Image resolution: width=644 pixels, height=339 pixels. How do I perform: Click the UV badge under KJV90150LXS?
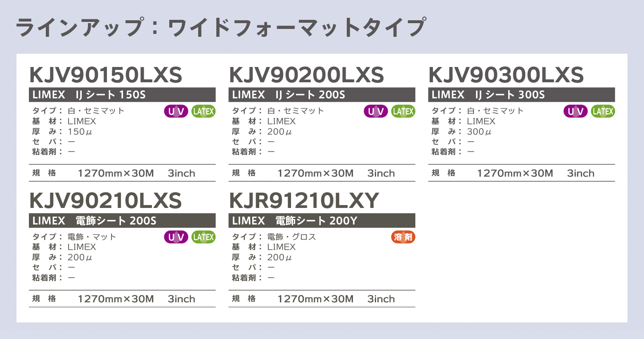pyautogui.click(x=176, y=111)
